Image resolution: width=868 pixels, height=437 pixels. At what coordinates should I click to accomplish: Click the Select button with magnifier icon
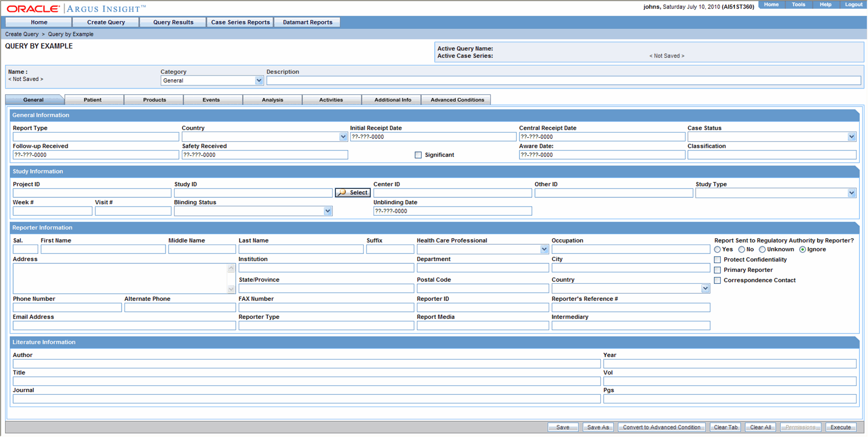click(353, 193)
